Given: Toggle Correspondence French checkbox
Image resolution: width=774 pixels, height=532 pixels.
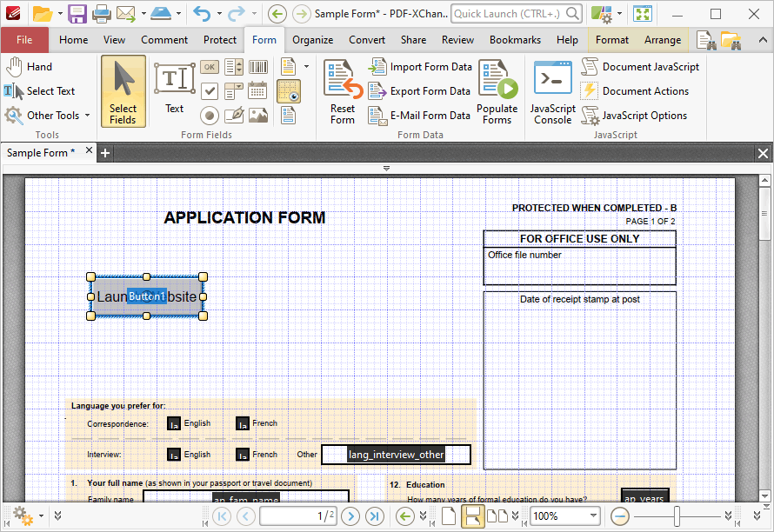Looking at the screenshot, I should point(243,424).
